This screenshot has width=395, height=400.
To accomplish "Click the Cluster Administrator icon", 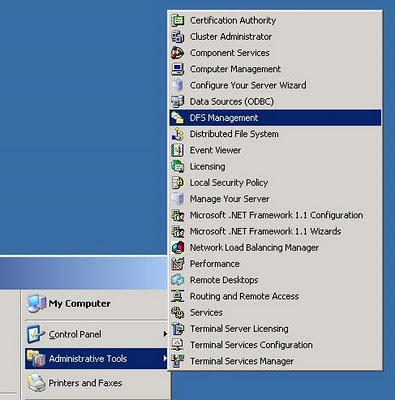I will pyautogui.click(x=178, y=37).
